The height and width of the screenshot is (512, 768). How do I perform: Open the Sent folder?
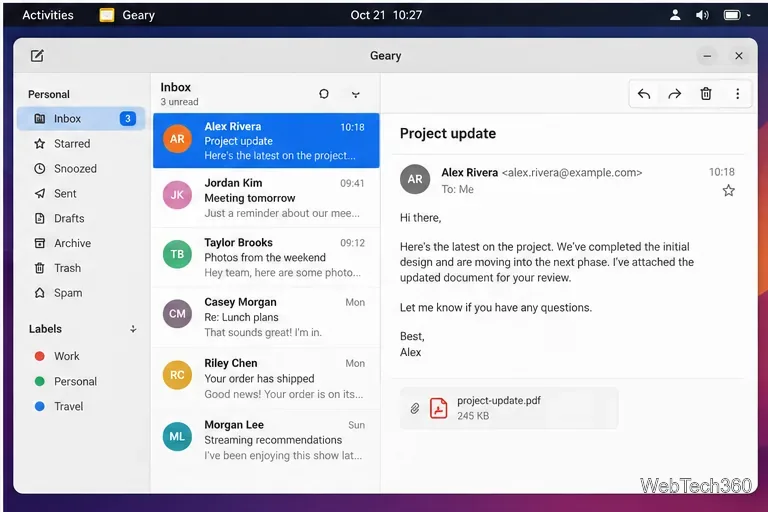[x=81, y=194]
